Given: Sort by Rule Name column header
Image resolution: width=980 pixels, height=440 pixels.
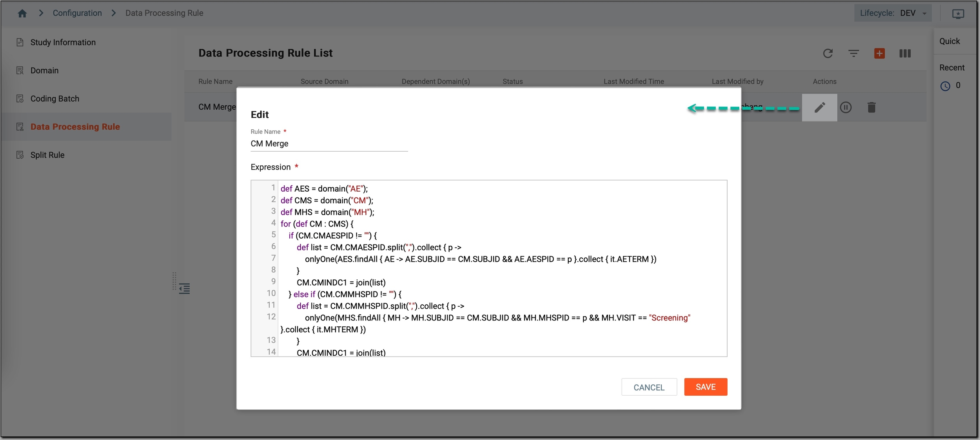Looking at the screenshot, I should tap(215, 81).
